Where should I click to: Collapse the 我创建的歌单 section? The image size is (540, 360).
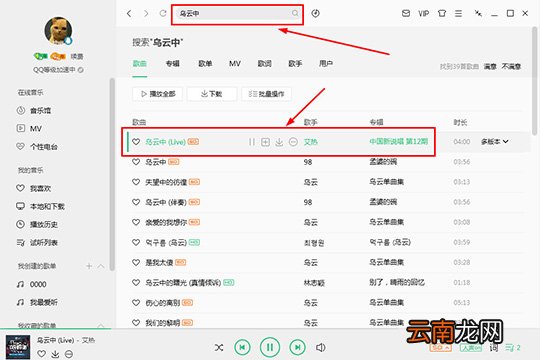tap(101, 266)
